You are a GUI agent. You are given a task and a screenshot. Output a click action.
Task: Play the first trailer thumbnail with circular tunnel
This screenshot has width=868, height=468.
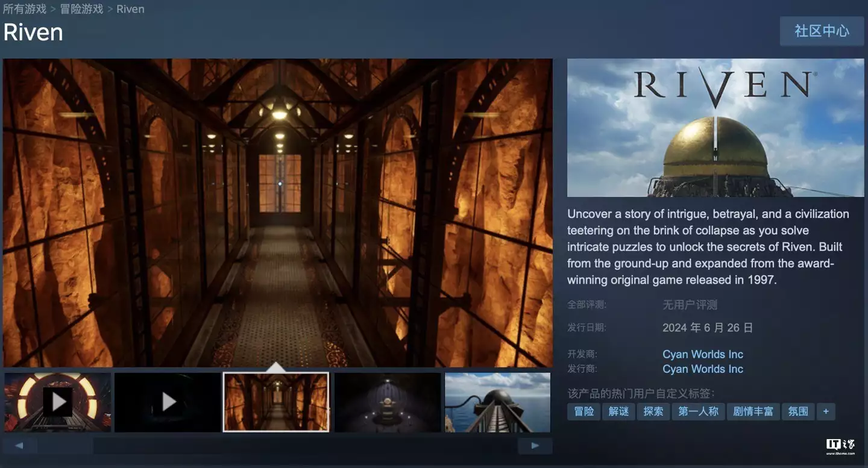pyautogui.click(x=58, y=402)
